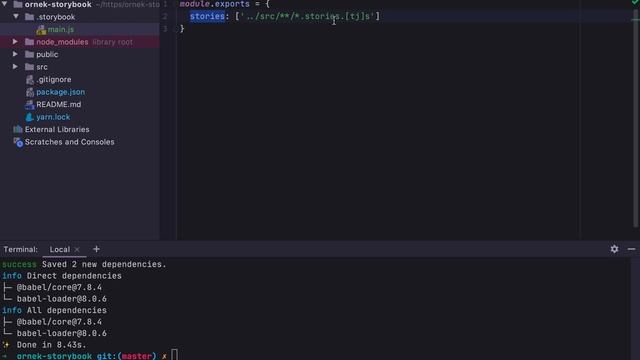The image size is (640, 360).
Task: Select the node_modules library root row
Action: click(80, 42)
